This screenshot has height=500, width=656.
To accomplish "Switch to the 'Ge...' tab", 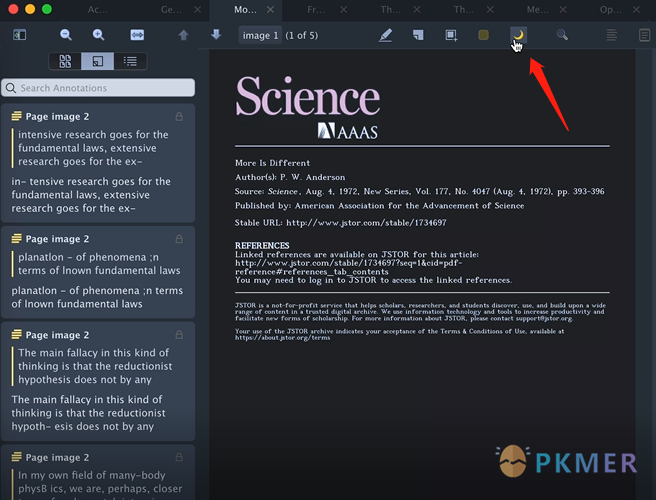I will (x=171, y=10).
